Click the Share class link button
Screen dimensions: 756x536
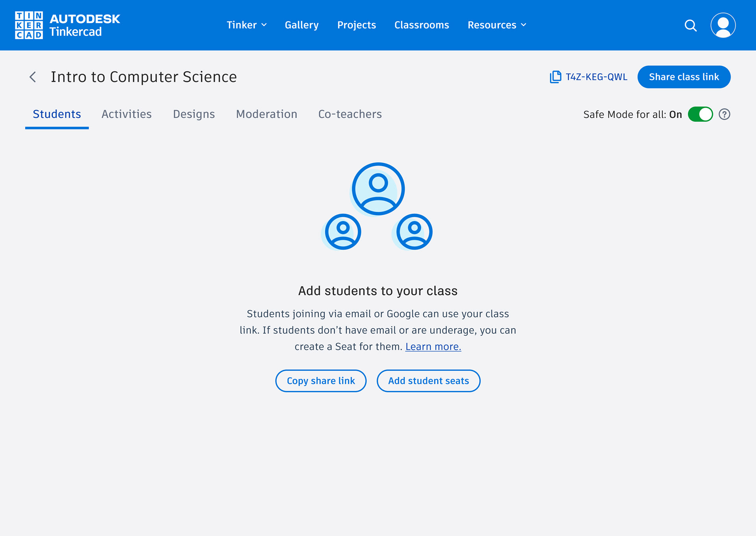tap(684, 77)
